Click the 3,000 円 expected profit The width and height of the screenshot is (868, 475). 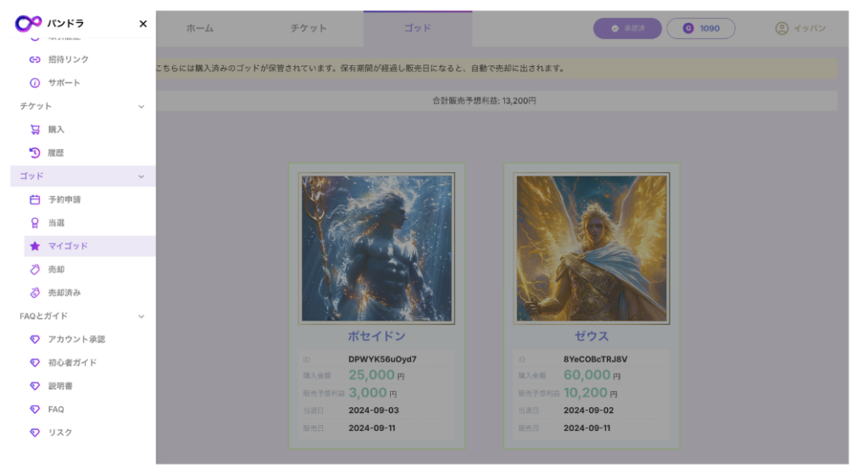[373, 393]
